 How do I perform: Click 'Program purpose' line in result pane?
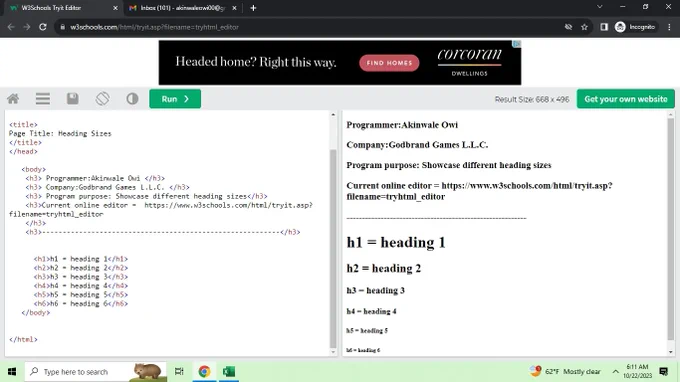[x=449, y=165]
